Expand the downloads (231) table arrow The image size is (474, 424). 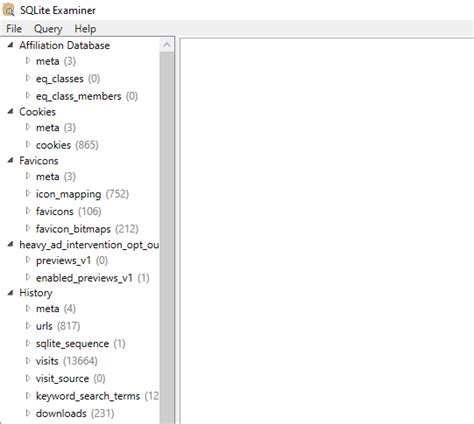tap(28, 413)
